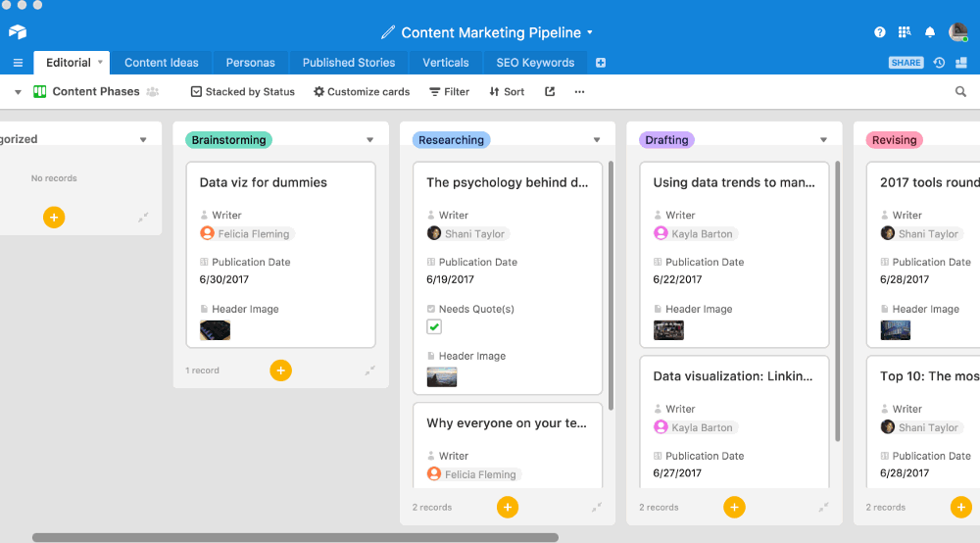Open the notifications bell
The image size is (980, 543).
pyautogui.click(x=930, y=32)
